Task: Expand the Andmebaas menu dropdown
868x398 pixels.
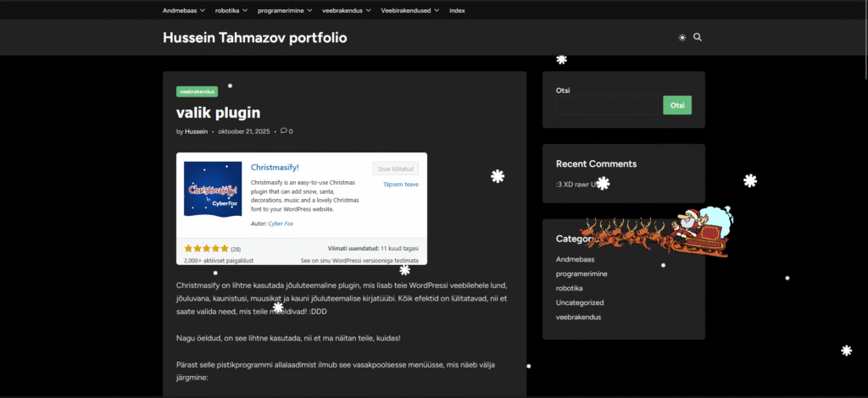Action: [x=183, y=10]
